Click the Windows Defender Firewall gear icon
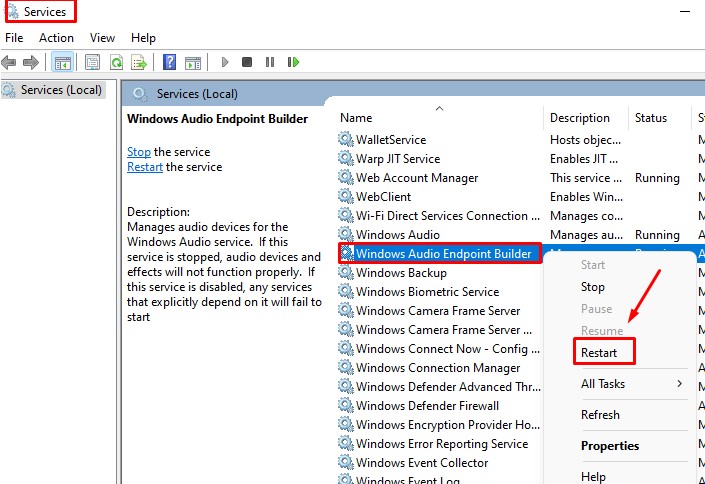Image resolution: width=705 pixels, height=484 pixels. tap(346, 405)
